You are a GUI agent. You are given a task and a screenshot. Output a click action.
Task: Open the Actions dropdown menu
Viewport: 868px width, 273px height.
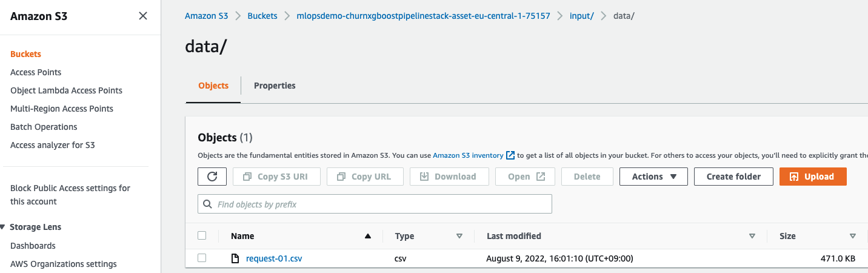[x=653, y=177]
